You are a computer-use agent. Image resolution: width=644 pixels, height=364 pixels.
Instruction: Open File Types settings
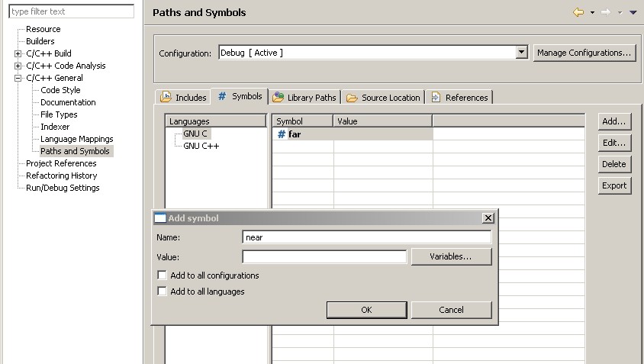click(59, 114)
